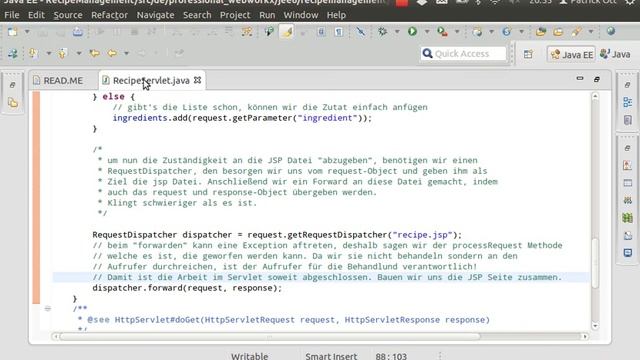Click the New Servlet creation icon
Screen dimensions: 640x360
pyautogui.click(x=507, y=31)
